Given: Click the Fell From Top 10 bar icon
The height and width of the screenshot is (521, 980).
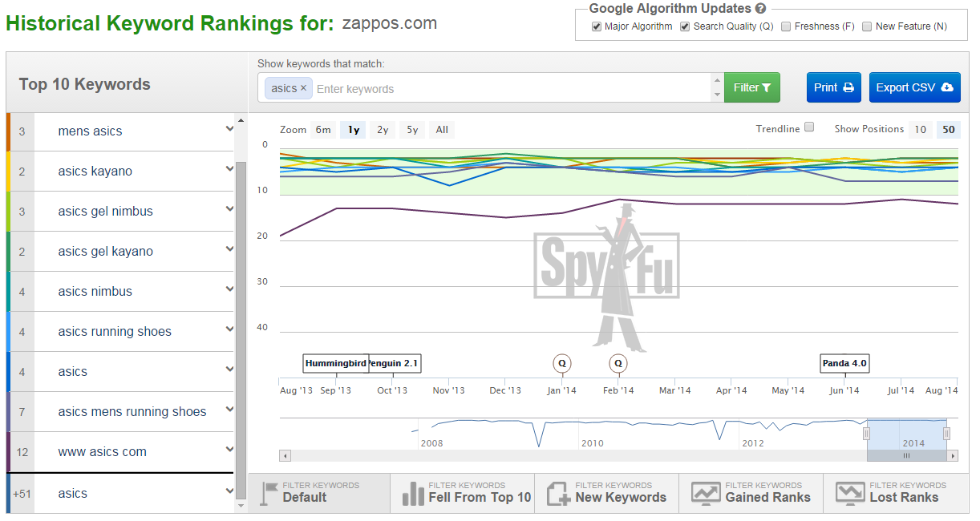Looking at the screenshot, I should tap(413, 493).
